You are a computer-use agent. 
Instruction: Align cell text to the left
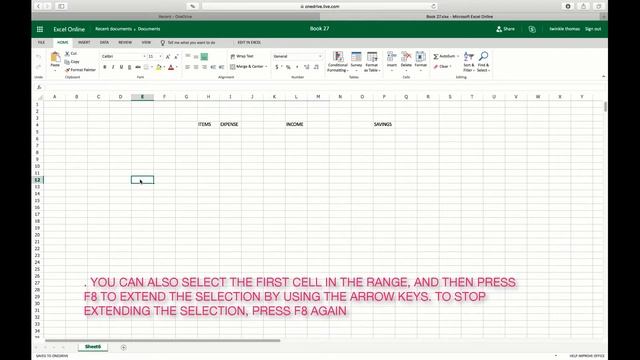pyautogui.click(x=187, y=67)
